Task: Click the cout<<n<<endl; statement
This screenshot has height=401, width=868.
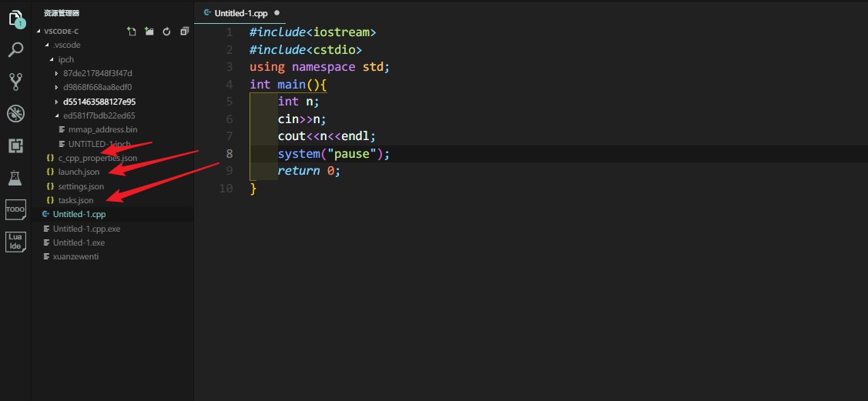Action: click(x=327, y=136)
